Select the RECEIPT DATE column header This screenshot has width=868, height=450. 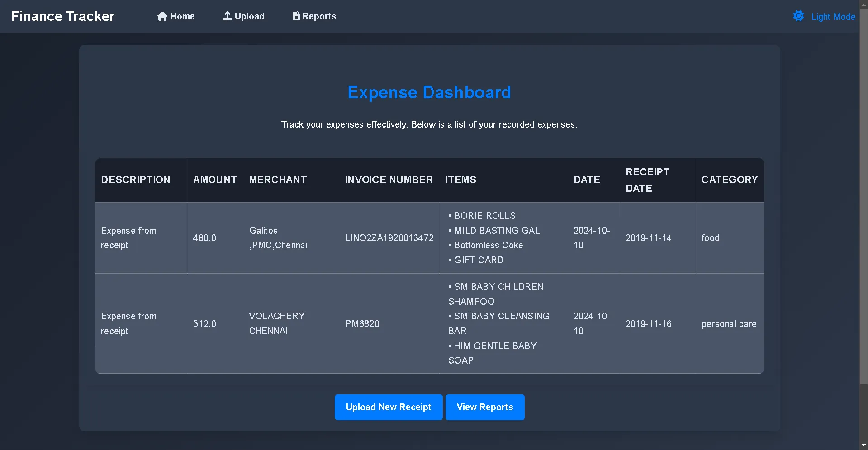coord(647,180)
